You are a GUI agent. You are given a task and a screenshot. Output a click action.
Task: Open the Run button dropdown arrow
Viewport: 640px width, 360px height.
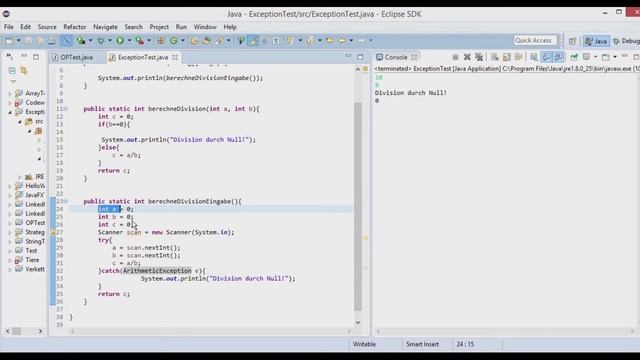pos(129,40)
